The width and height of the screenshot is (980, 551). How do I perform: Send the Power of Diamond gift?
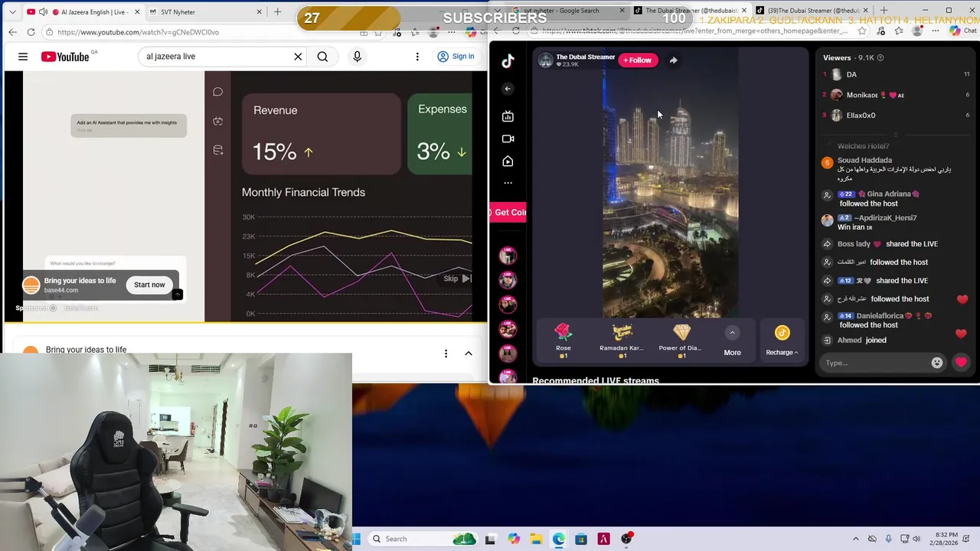click(681, 341)
